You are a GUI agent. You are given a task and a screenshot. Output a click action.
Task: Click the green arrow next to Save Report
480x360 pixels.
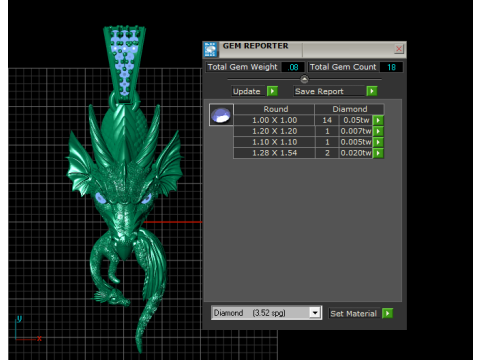click(372, 91)
